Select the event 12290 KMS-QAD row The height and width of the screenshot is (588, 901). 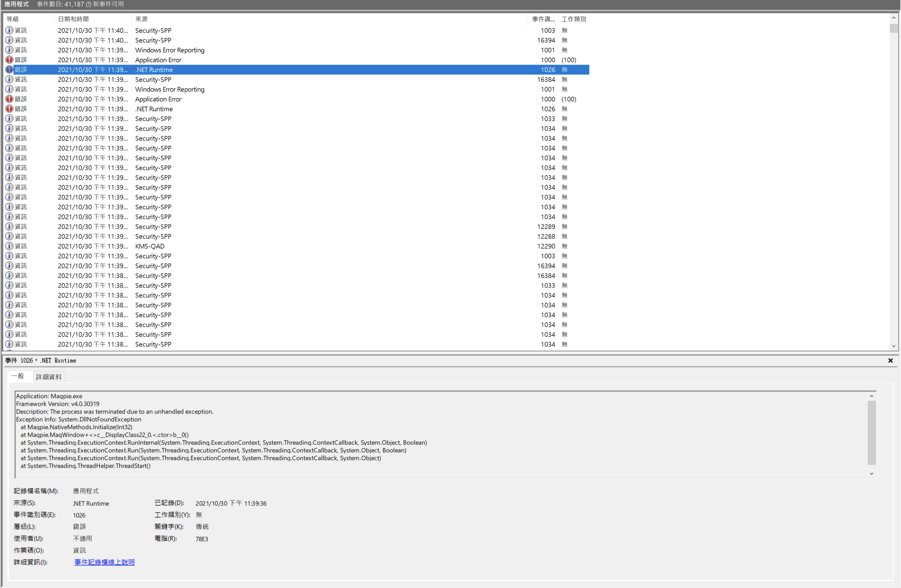point(227,246)
